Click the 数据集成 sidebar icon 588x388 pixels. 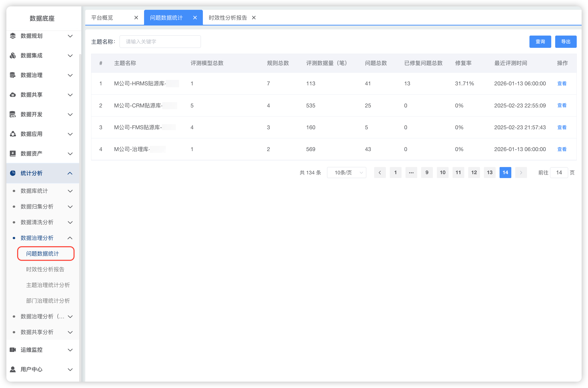pyautogui.click(x=12, y=55)
